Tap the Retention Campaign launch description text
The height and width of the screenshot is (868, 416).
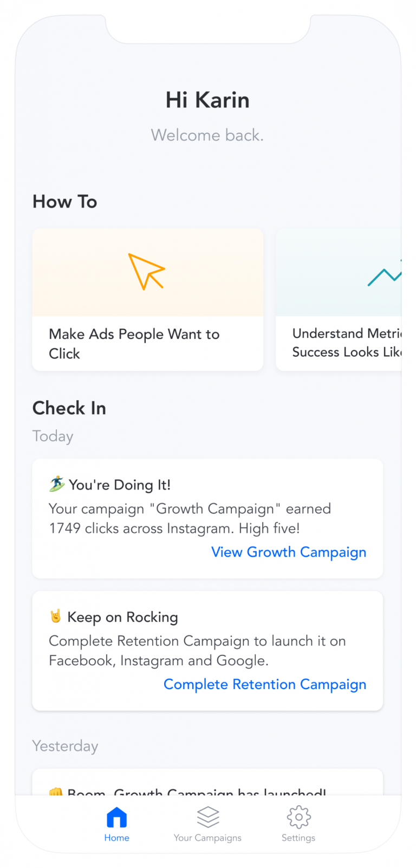197,651
